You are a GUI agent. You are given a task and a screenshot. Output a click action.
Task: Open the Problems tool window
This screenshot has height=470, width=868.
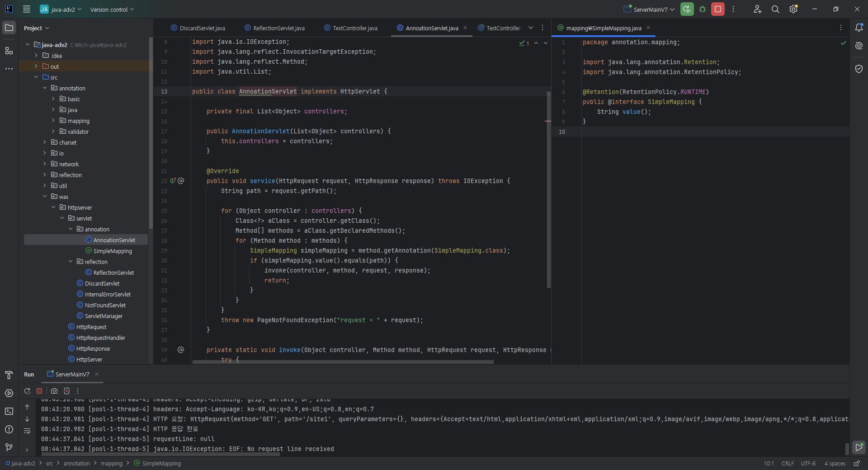[x=9, y=429]
